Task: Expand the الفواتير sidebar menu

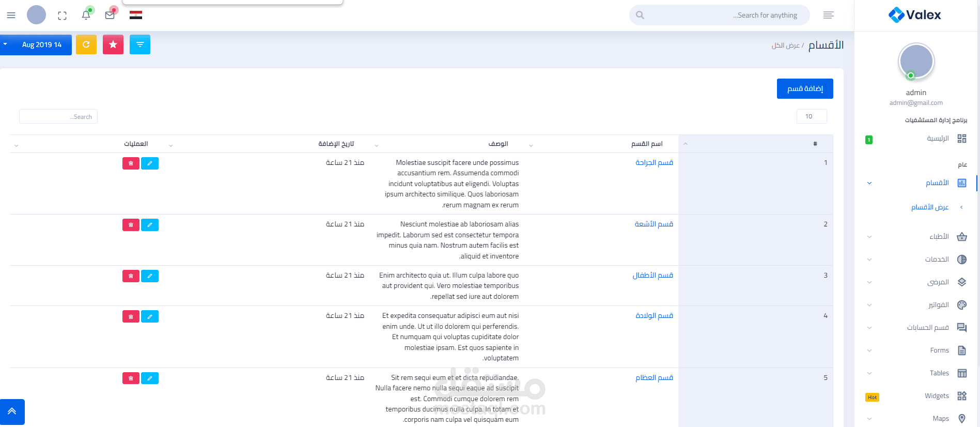Action: point(916,305)
